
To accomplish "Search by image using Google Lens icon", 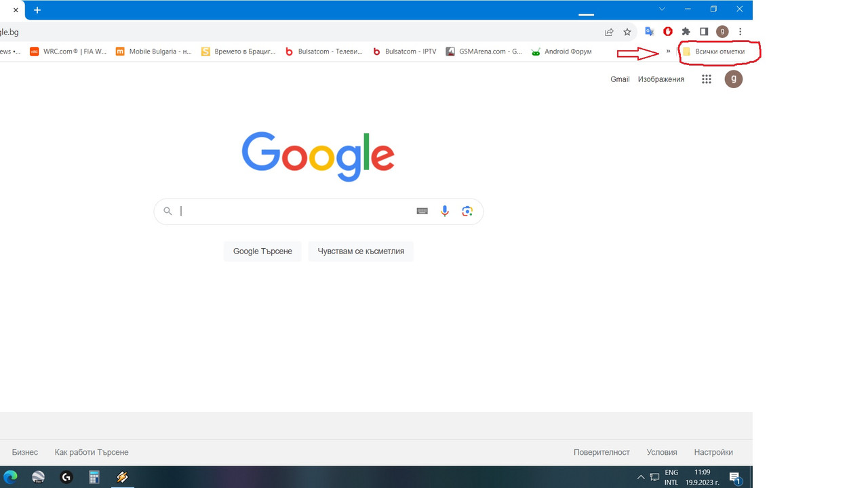I will pos(467,211).
